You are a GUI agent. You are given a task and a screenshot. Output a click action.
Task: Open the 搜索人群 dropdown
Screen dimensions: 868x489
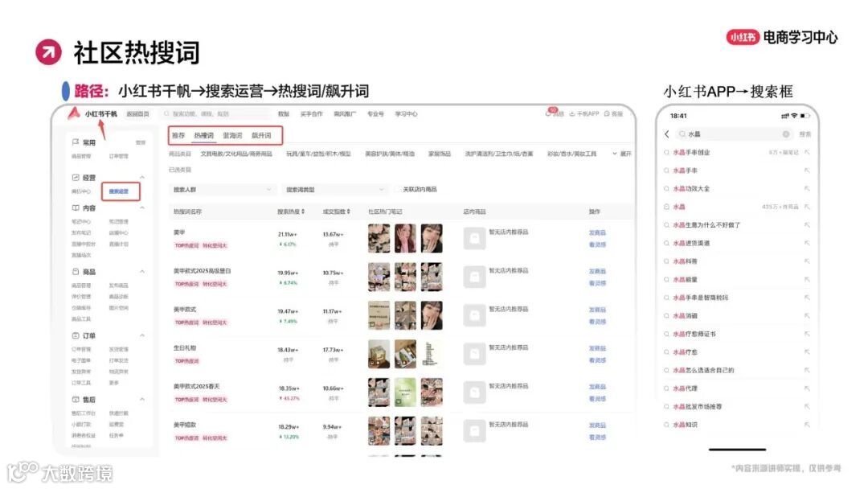[x=222, y=189]
